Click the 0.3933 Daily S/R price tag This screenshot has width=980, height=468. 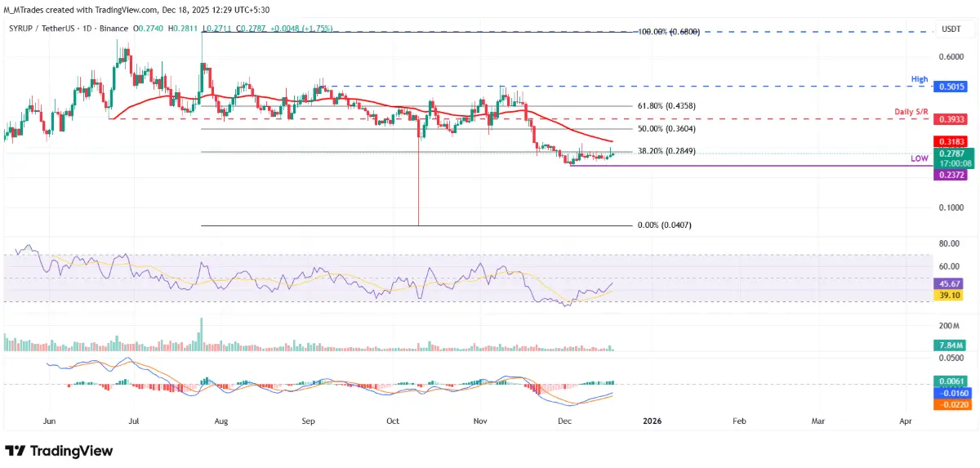(x=950, y=119)
